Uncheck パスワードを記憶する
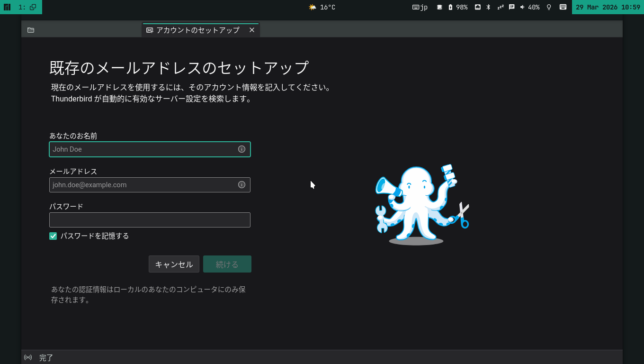Viewport: 644px width, 364px height. [53, 236]
